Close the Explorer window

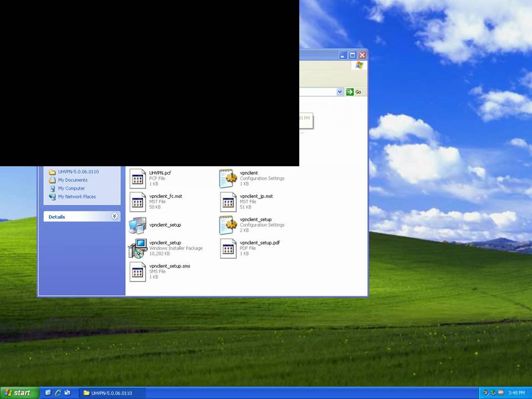click(362, 55)
